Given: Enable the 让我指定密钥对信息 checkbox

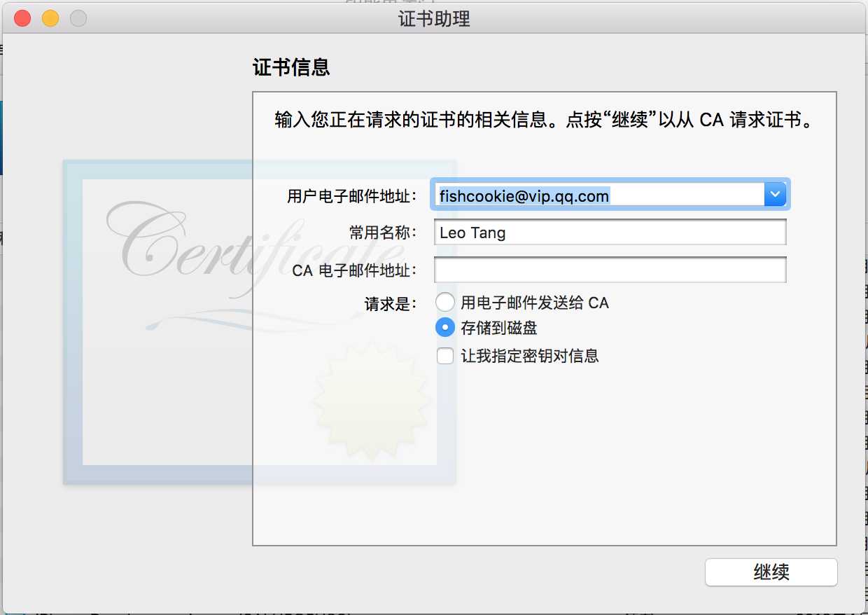Looking at the screenshot, I should [x=444, y=356].
